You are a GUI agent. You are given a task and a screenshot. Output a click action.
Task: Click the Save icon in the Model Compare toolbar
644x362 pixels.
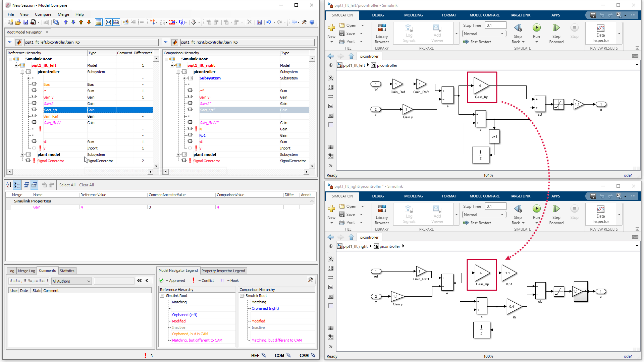26,22
